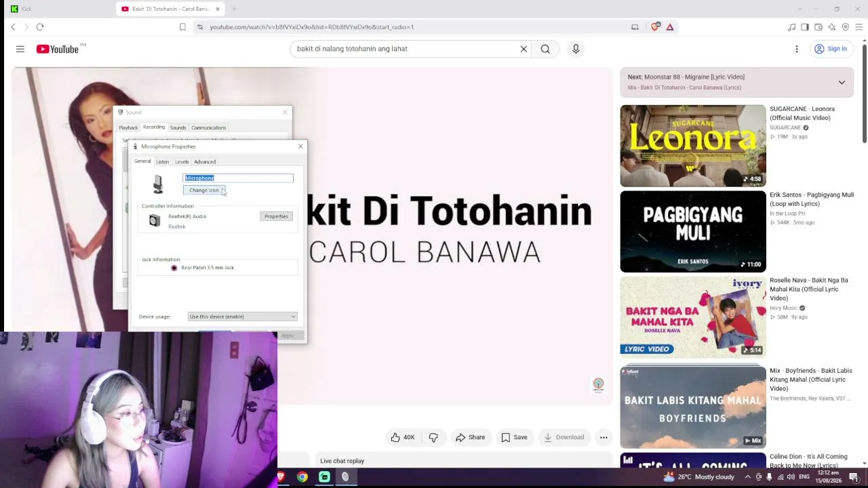Click the taskbar clock showing 12:12 am
This screenshot has width=868, height=488.
click(828, 477)
